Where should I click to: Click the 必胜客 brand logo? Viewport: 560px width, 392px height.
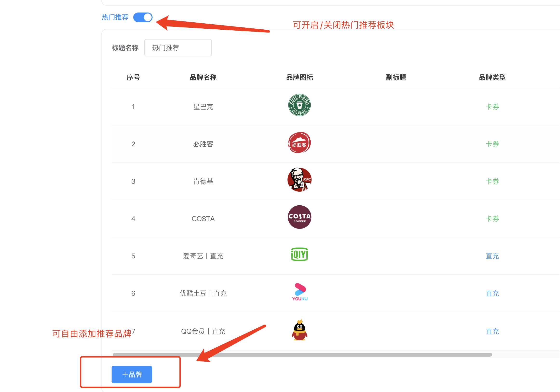coord(299,142)
